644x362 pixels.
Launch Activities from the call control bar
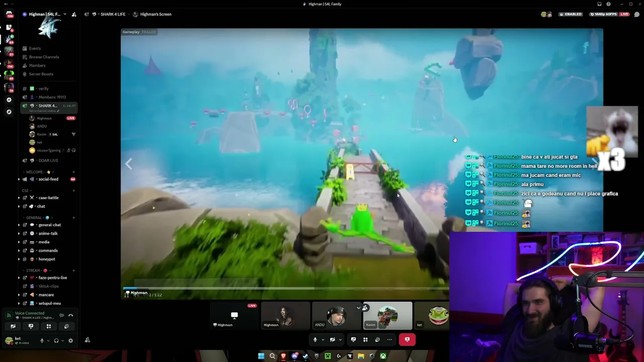coord(365,339)
